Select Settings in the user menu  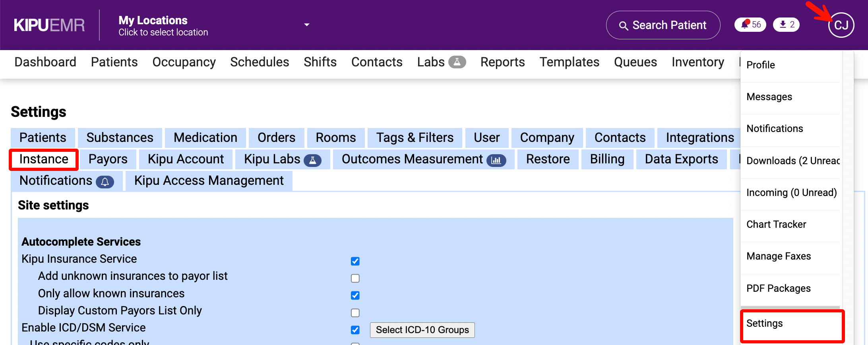(x=764, y=324)
